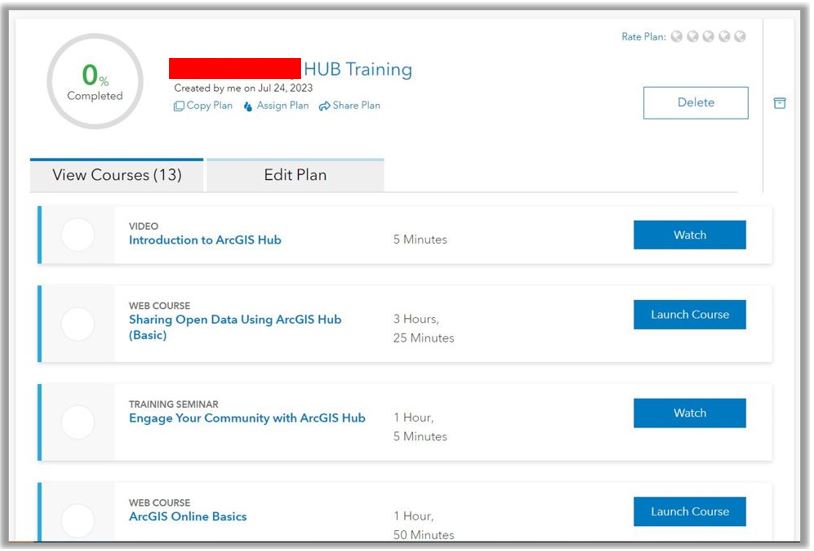Click the Share Plan arrow icon
814x551 pixels.
324,106
